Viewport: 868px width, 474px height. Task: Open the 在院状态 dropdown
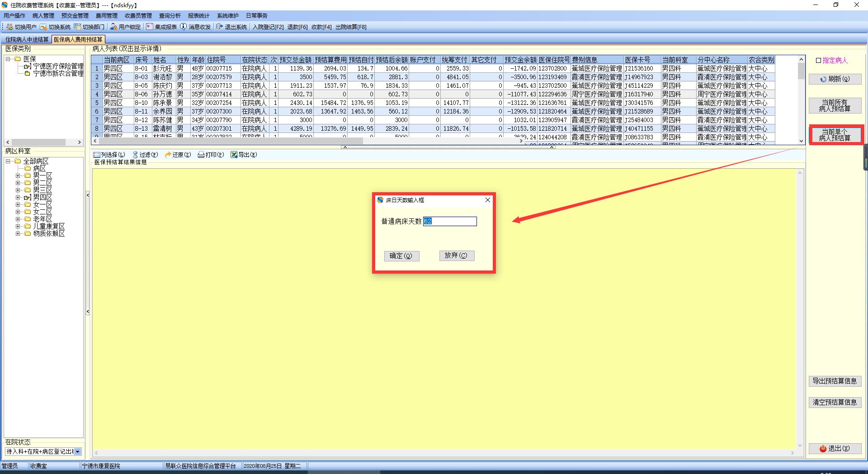tap(78, 451)
